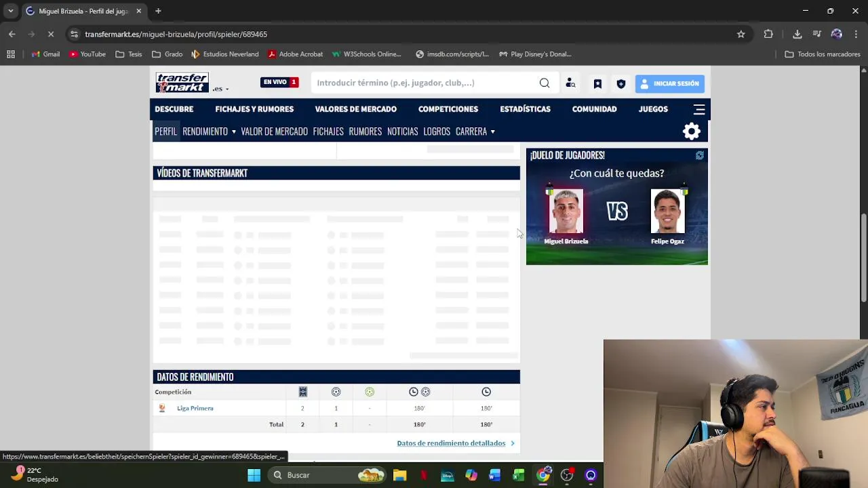Image resolution: width=868 pixels, height=488 pixels.
Task: Open Todos los marcadores folder
Action: pos(823,54)
